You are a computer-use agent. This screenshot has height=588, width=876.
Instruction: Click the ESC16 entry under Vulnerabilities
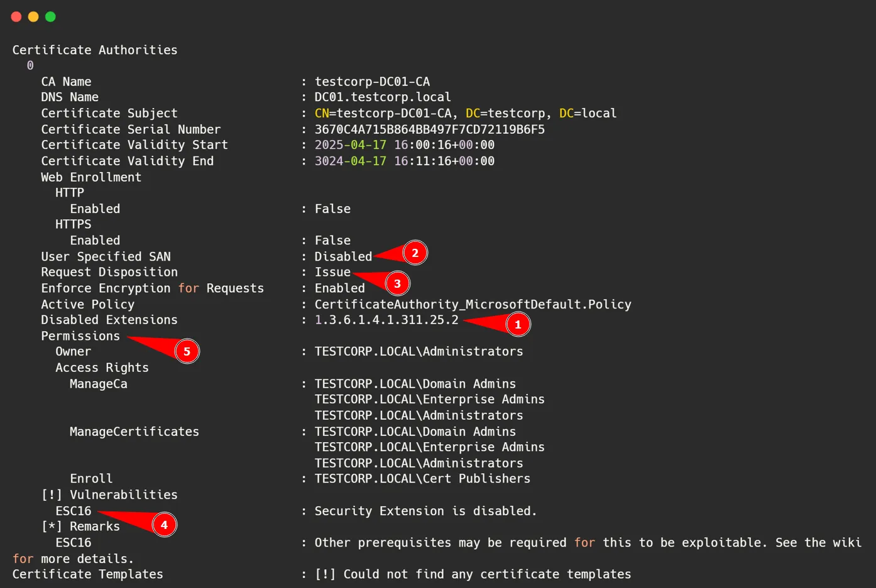click(x=74, y=511)
